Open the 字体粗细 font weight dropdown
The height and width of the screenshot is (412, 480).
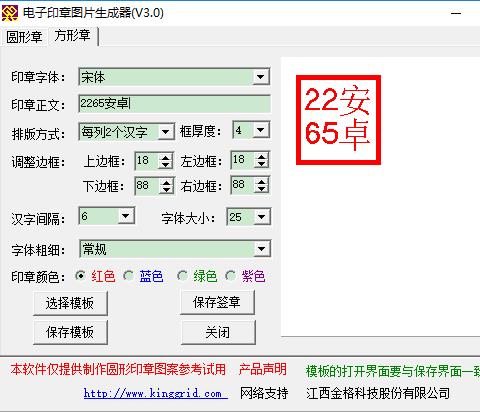pos(261,249)
